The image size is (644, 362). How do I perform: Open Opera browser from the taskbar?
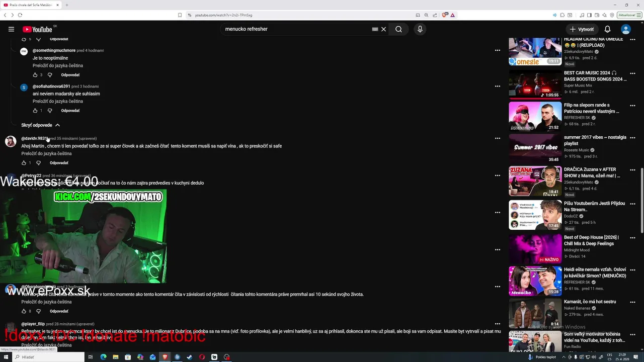click(202, 357)
